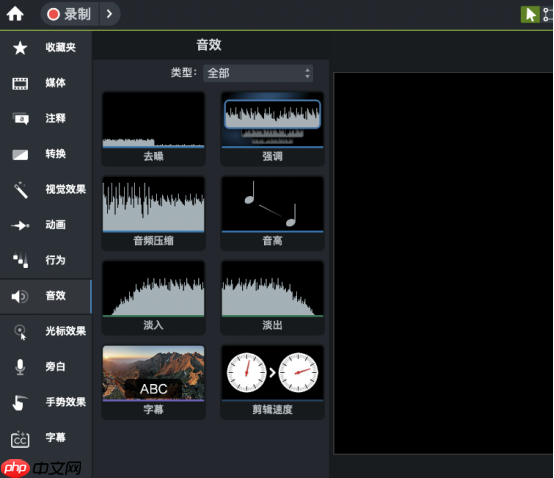554x478 pixels.
Task: Open the 转换 transitions icon
Action: (20, 154)
